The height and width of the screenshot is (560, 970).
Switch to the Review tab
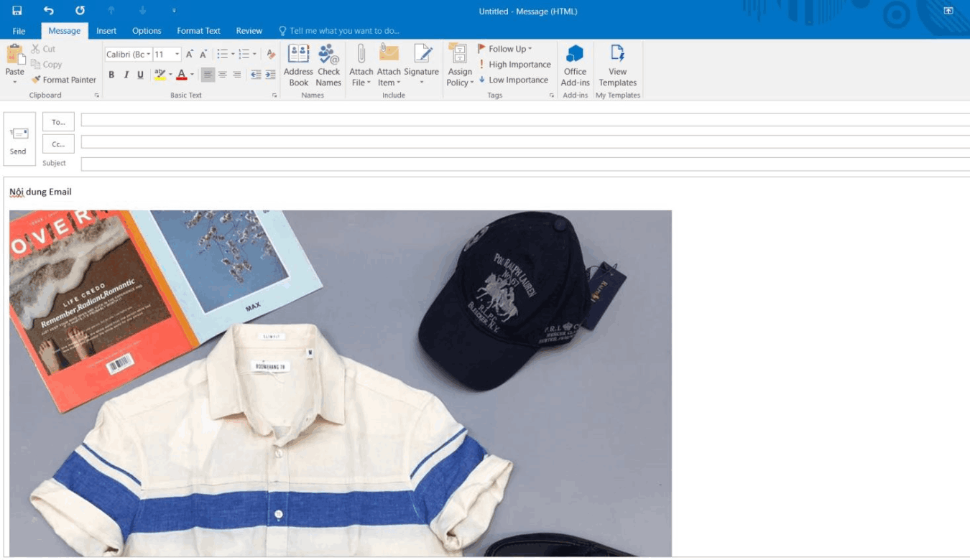[249, 31]
